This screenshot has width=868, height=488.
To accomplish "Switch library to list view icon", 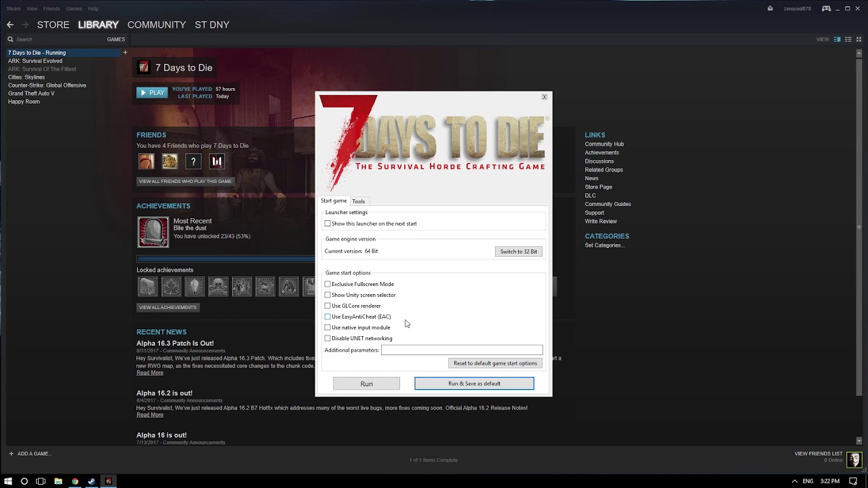I will click(848, 39).
